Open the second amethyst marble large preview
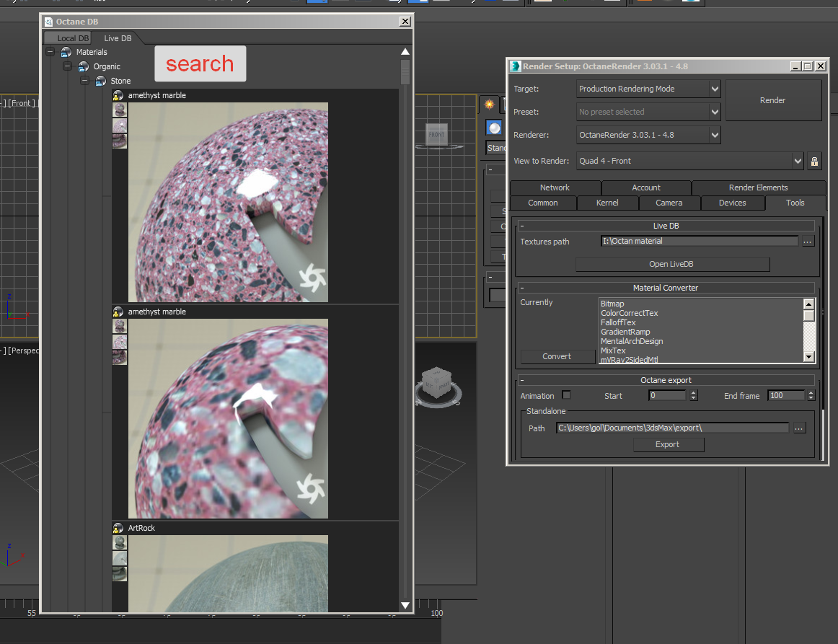Image resolution: width=838 pixels, height=644 pixels. pos(228,418)
